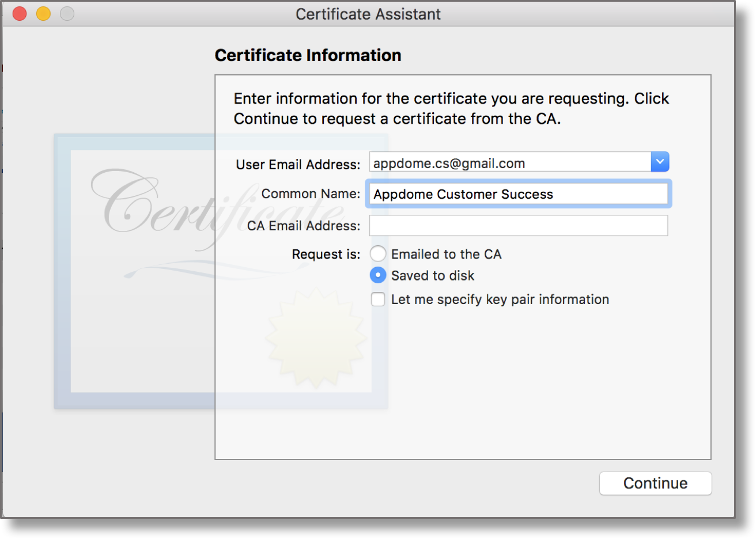Select the Emailed to the CA radio button
Viewport: 756px width, 539px height.
tap(378, 254)
